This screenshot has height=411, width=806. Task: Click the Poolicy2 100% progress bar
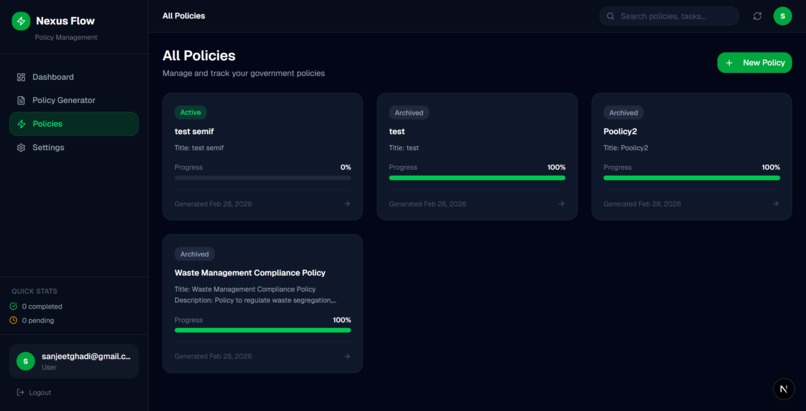click(x=691, y=178)
